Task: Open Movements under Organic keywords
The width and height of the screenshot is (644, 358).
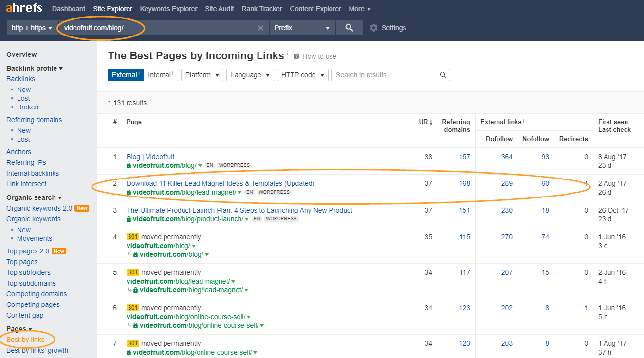Action: point(35,238)
